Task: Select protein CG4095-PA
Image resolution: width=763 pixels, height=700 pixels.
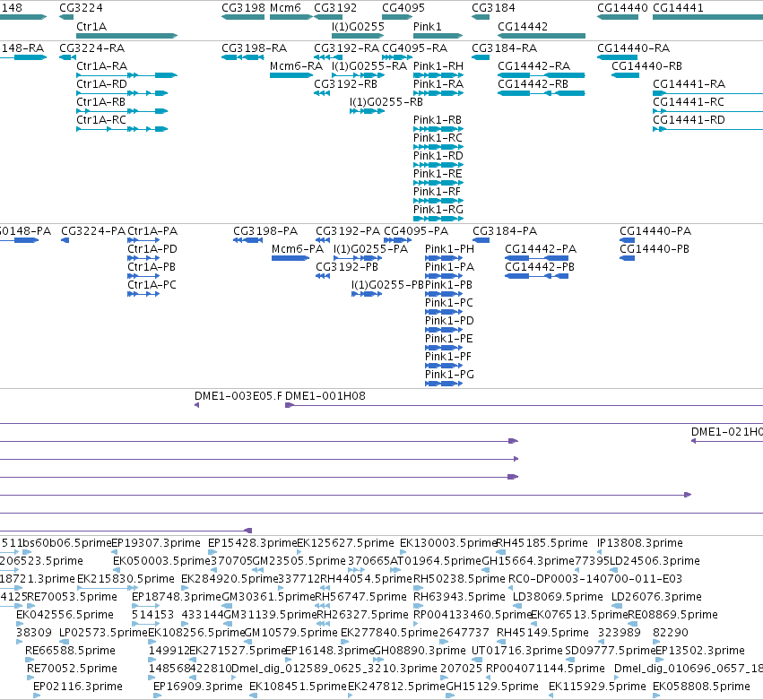Action: pos(398,240)
